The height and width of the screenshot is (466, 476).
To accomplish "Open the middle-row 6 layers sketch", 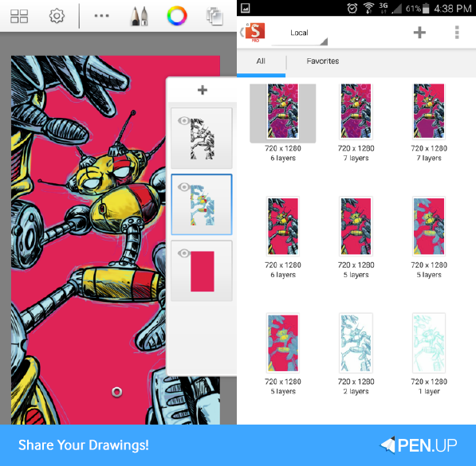I will pyautogui.click(x=283, y=226).
